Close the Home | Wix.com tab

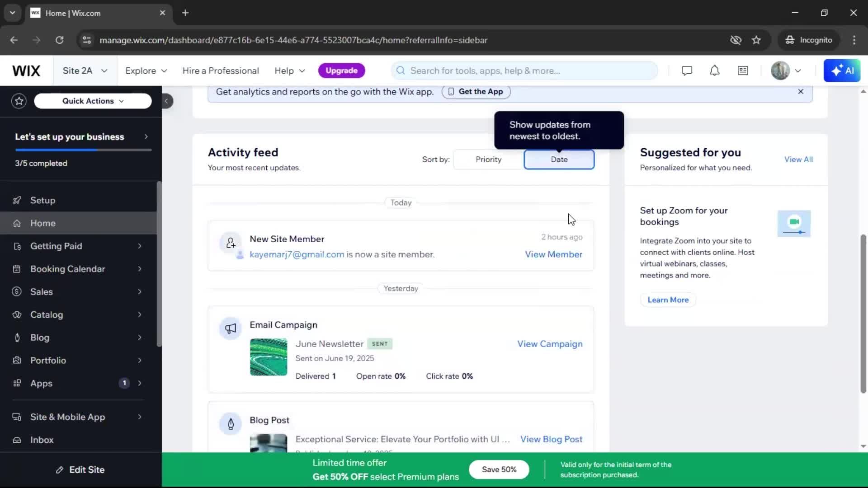click(162, 13)
